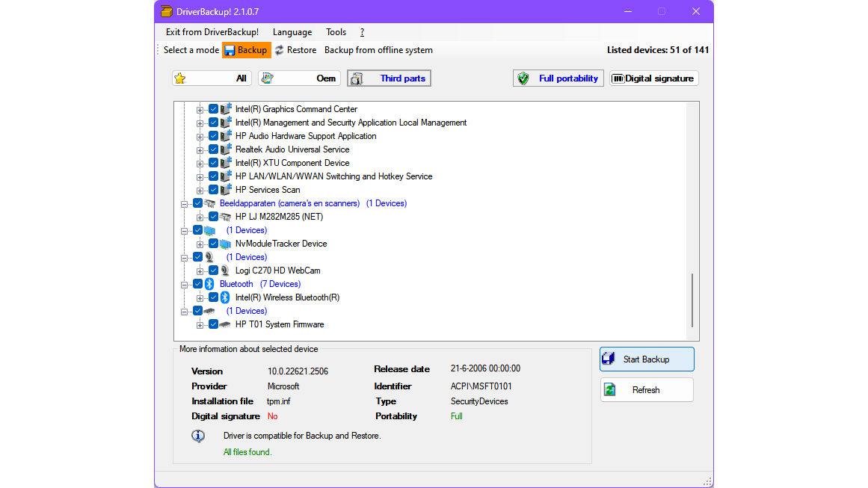
Task: Click the star icon on the All filter
Action: click(180, 78)
